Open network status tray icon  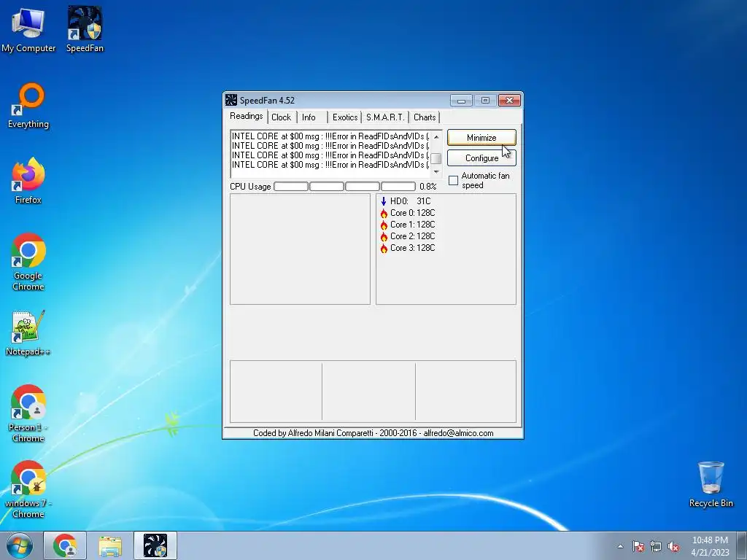pyautogui.click(x=656, y=546)
